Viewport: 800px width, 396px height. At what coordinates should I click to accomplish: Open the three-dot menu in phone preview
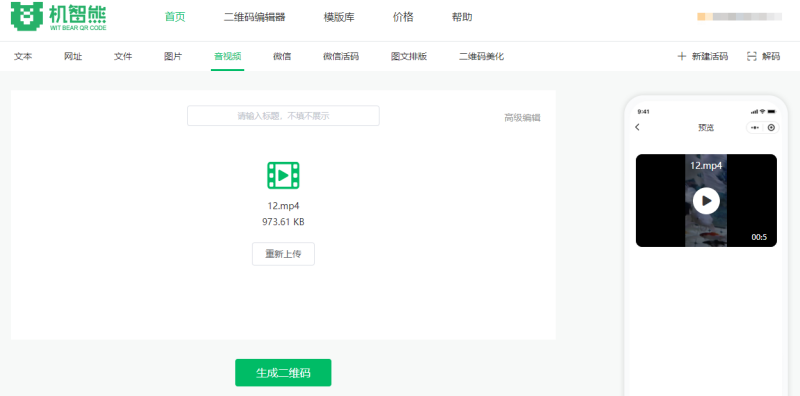pos(755,128)
